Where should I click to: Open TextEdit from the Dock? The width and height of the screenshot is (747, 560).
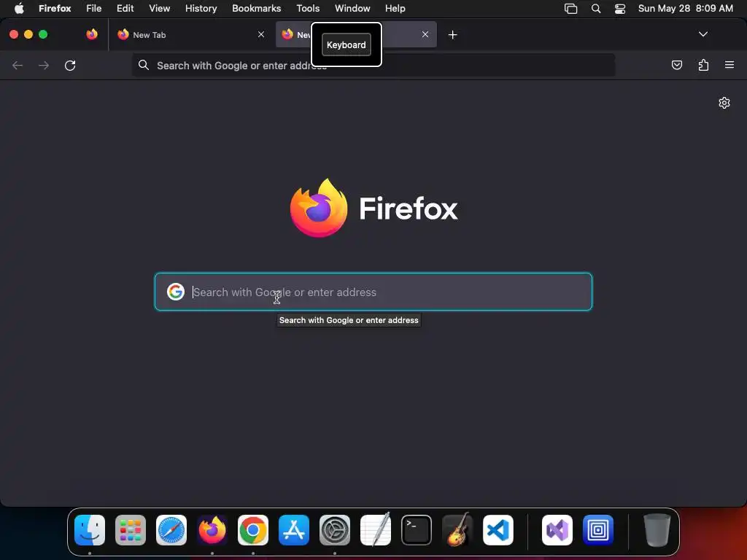click(x=376, y=529)
